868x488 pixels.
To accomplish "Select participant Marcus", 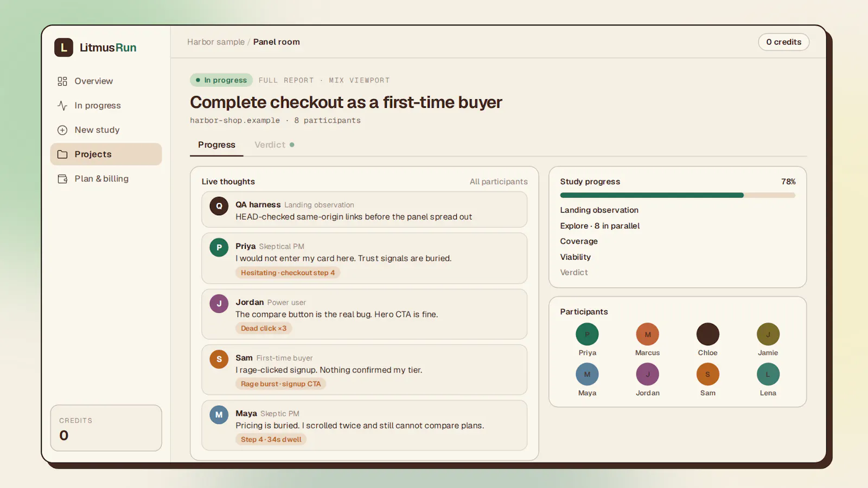I will pyautogui.click(x=647, y=339).
